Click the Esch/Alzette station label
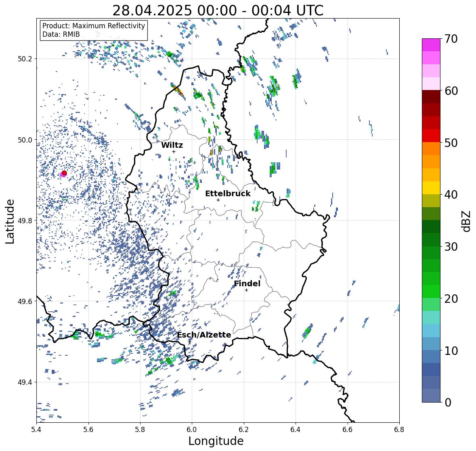Viewport: 476px width, 451px height. coord(204,335)
